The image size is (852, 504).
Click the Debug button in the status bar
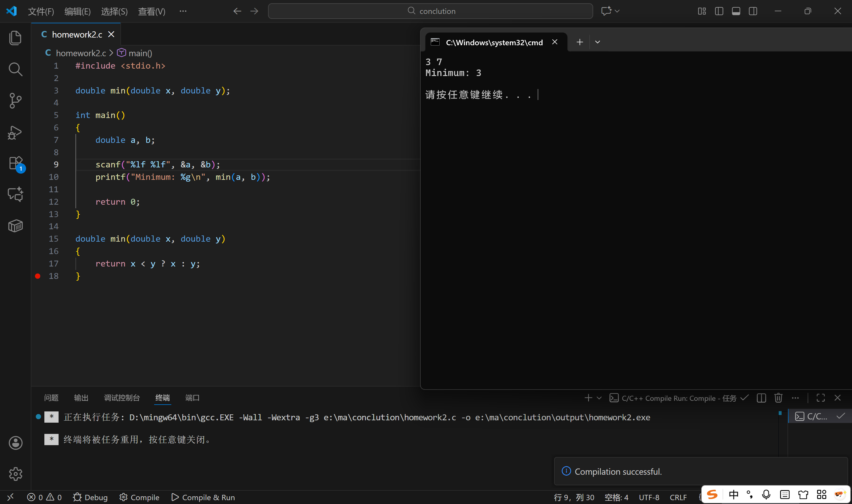coord(90,497)
